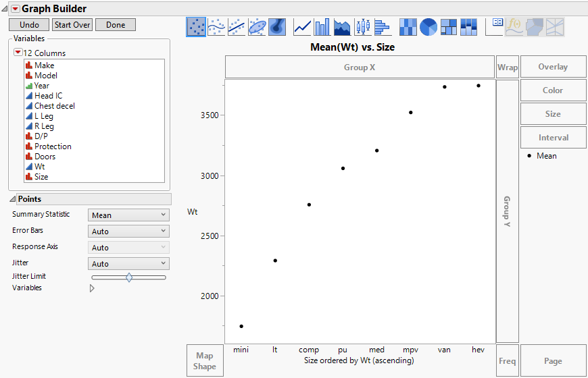588x378 pixels.
Task: Expand the Variables disclosure triangle
Action: click(x=92, y=288)
